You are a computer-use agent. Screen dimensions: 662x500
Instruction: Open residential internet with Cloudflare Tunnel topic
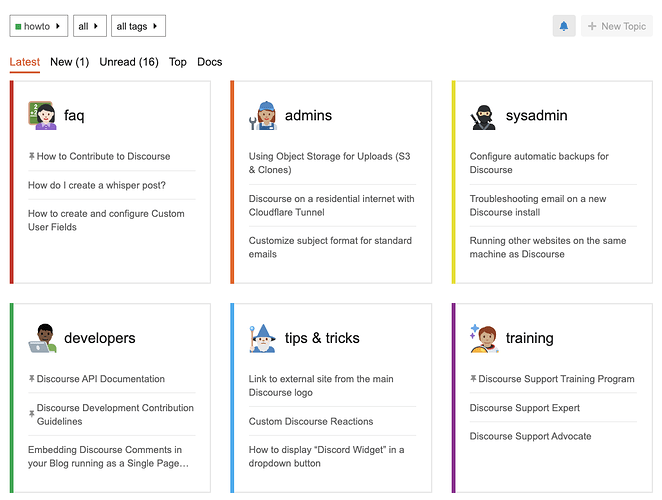coord(331,205)
